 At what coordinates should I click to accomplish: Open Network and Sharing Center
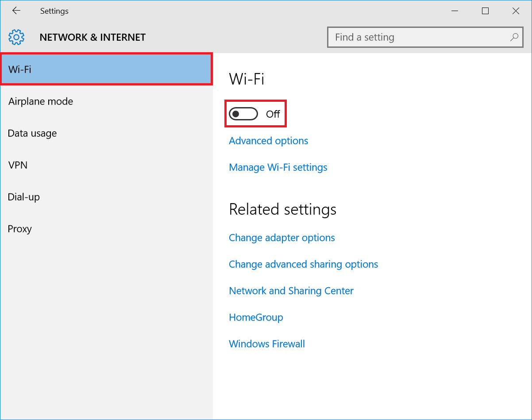(x=291, y=291)
